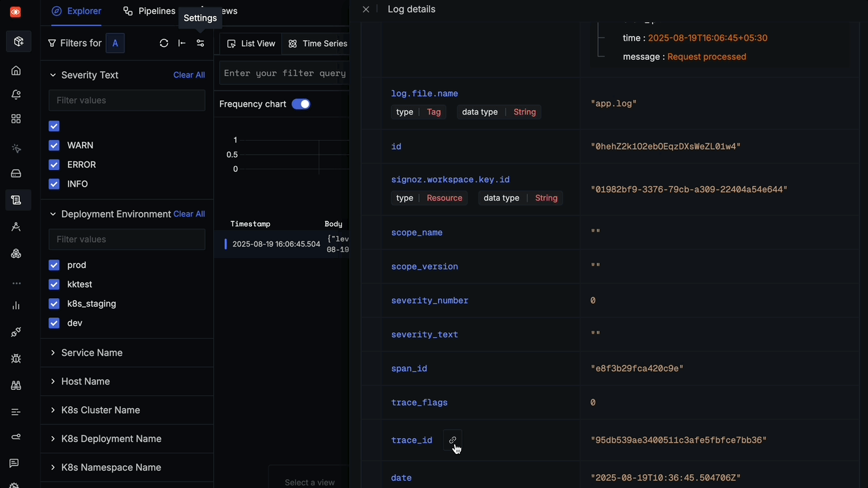The width and height of the screenshot is (868, 488).
Task: Click the "Request processed" message text
Action: coord(707,57)
